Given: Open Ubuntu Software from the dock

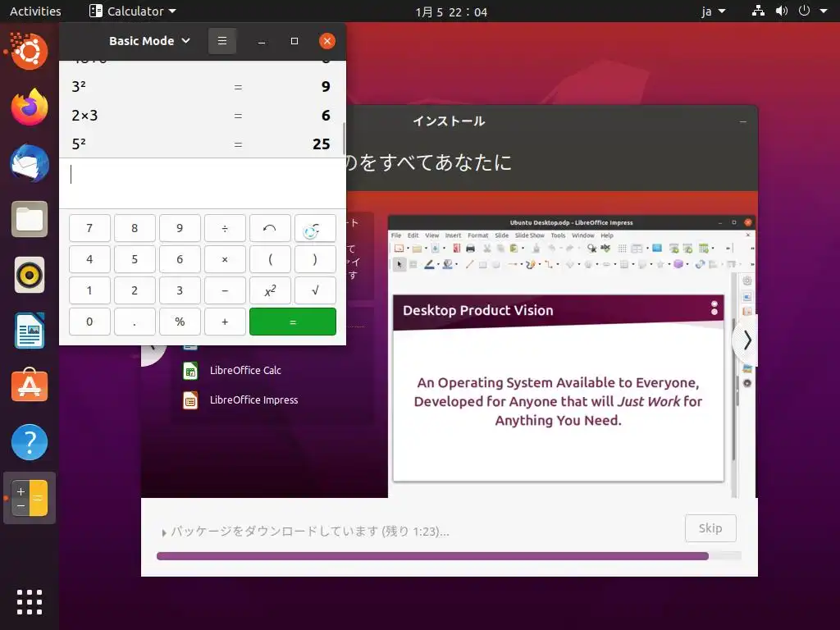Looking at the screenshot, I should pos(30,386).
